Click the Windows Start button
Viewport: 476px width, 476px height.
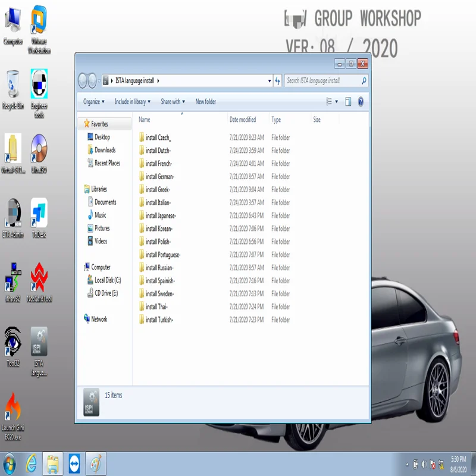(10, 464)
